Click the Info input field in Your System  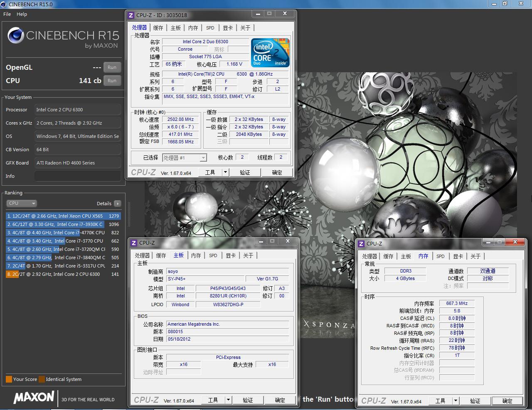click(78, 176)
